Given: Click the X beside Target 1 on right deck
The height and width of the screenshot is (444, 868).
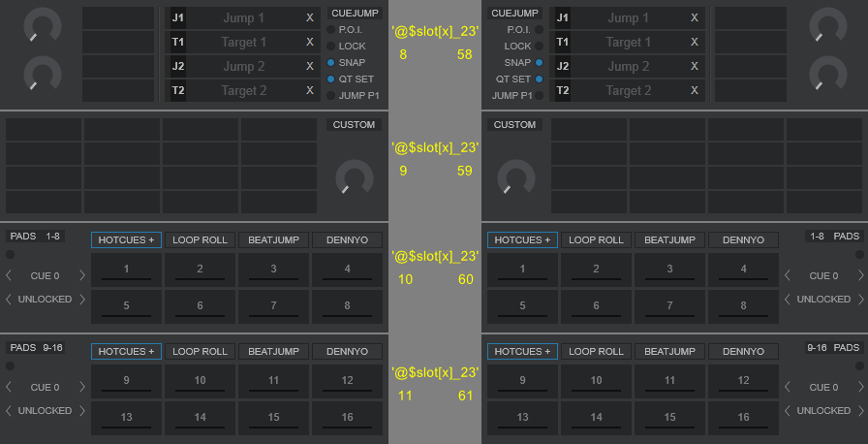Looking at the screenshot, I should [x=694, y=43].
